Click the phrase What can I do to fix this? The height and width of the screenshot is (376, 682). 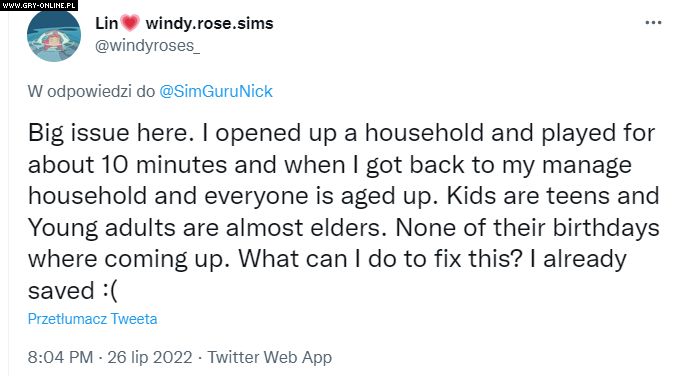[380, 258]
